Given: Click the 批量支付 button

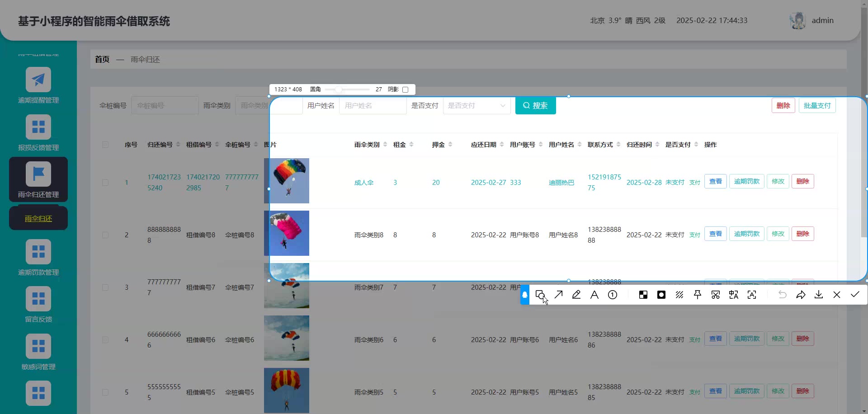Looking at the screenshot, I should pyautogui.click(x=817, y=106).
